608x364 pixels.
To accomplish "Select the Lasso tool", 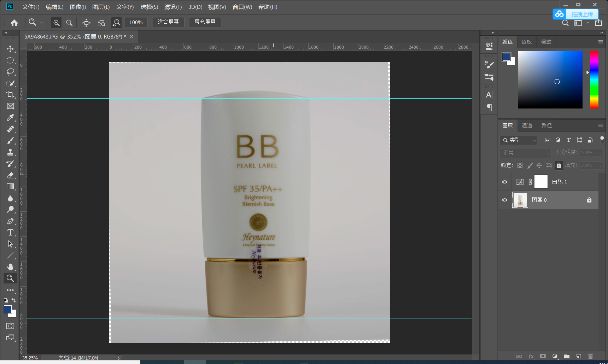I will (10, 72).
